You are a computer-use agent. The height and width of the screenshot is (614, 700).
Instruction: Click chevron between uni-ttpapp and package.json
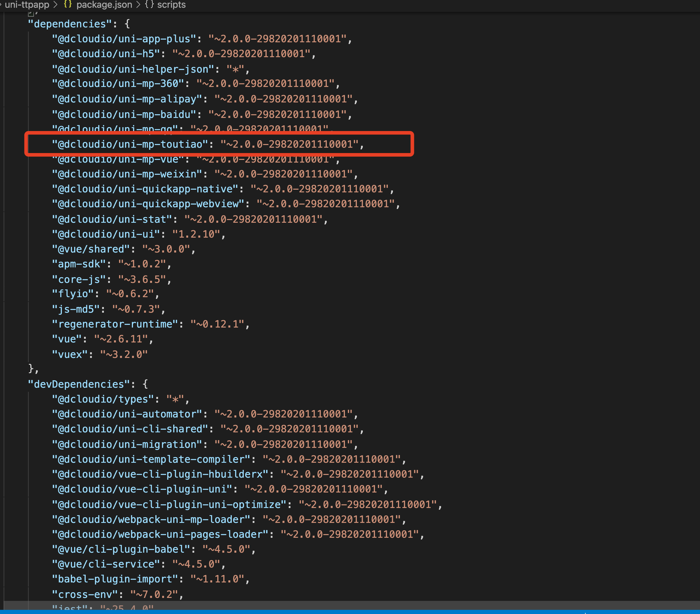point(56,4)
